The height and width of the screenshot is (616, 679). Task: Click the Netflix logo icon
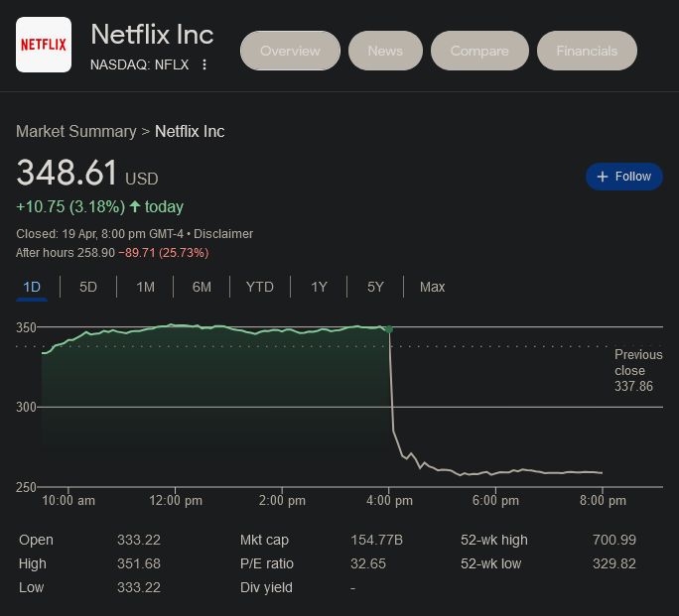click(44, 45)
